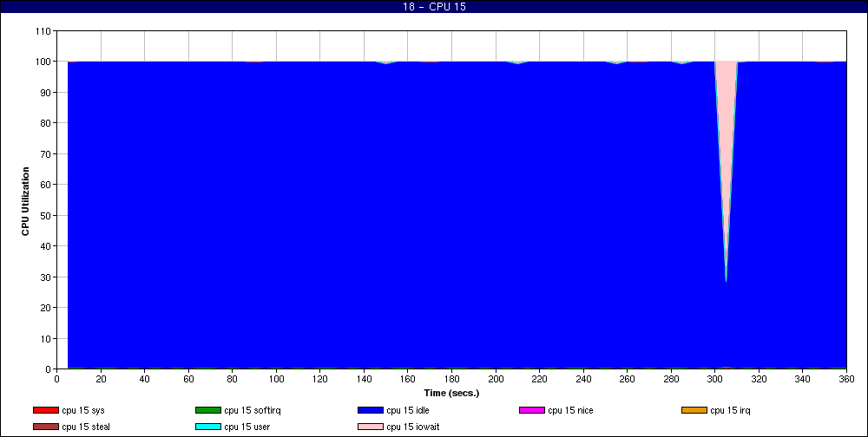Viewport: 868px width, 437px height.
Task: Select the 'cpu 15 irq' legend label
Action: pos(730,410)
